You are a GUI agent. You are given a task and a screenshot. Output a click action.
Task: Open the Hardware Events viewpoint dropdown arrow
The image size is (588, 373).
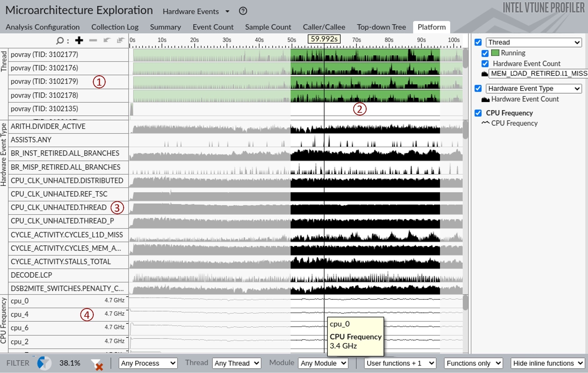[x=228, y=12]
